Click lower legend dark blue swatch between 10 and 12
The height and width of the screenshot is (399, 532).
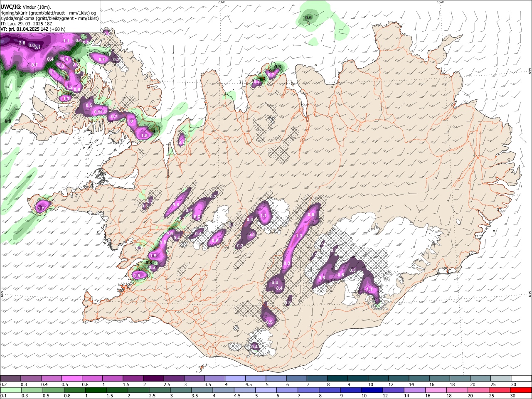pyautogui.click(x=372, y=390)
